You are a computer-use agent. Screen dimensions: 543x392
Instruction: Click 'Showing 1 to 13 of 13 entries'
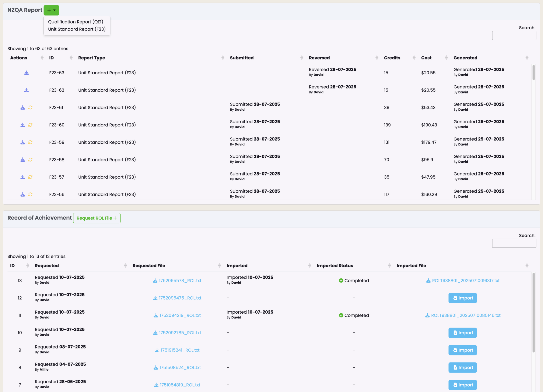pyautogui.click(x=36, y=256)
